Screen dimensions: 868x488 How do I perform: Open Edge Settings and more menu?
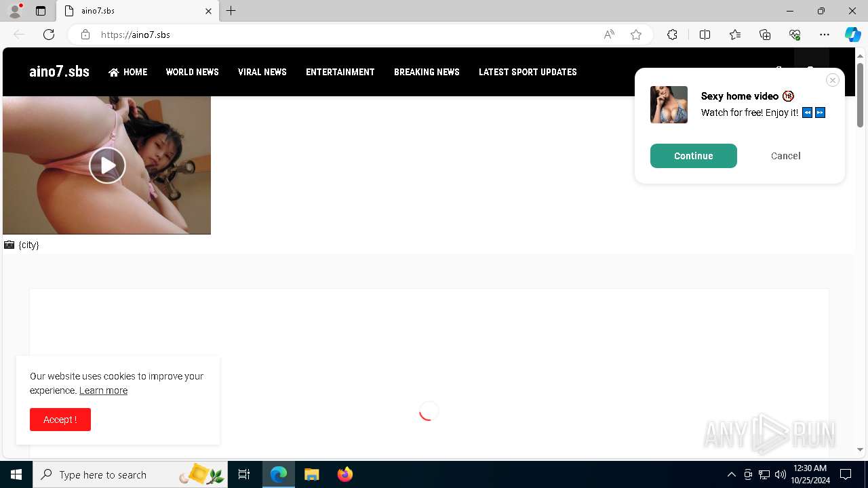(825, 35)
